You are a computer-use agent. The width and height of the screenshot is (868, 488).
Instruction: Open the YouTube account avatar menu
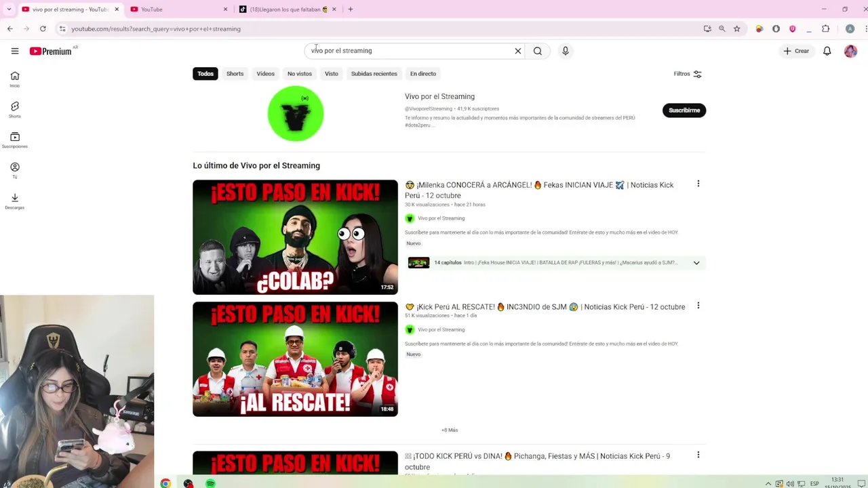coord(850,51)
